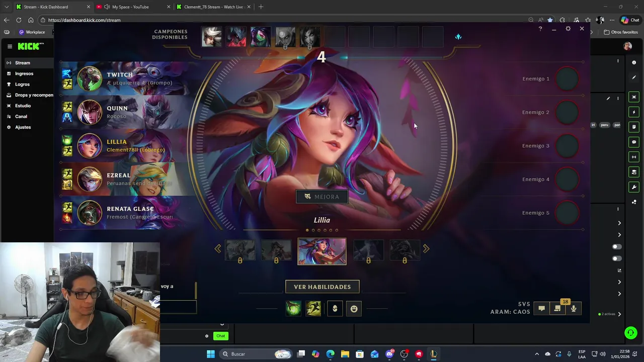The image size is (644, 362).
Task: Toggle the Kick hamburger menu
Action: point(10,46)
